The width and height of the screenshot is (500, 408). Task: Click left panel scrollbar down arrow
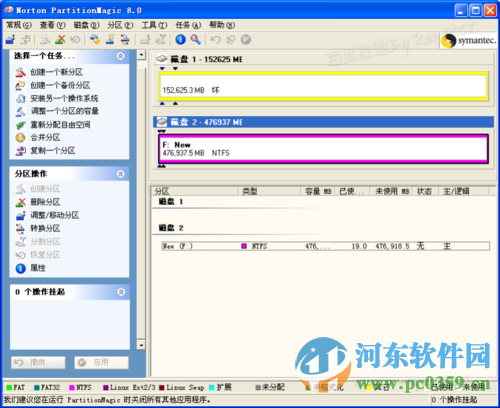(x=141, y=345)
